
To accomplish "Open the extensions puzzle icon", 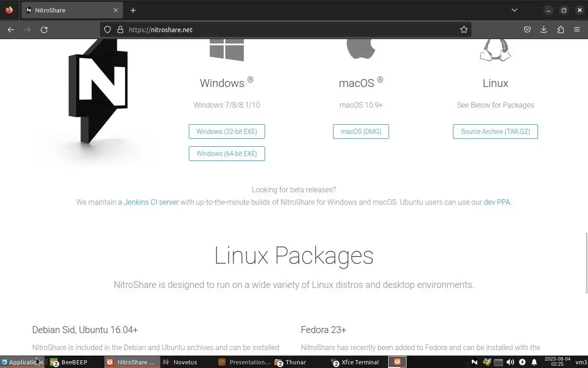I will (x=560, y=29).
